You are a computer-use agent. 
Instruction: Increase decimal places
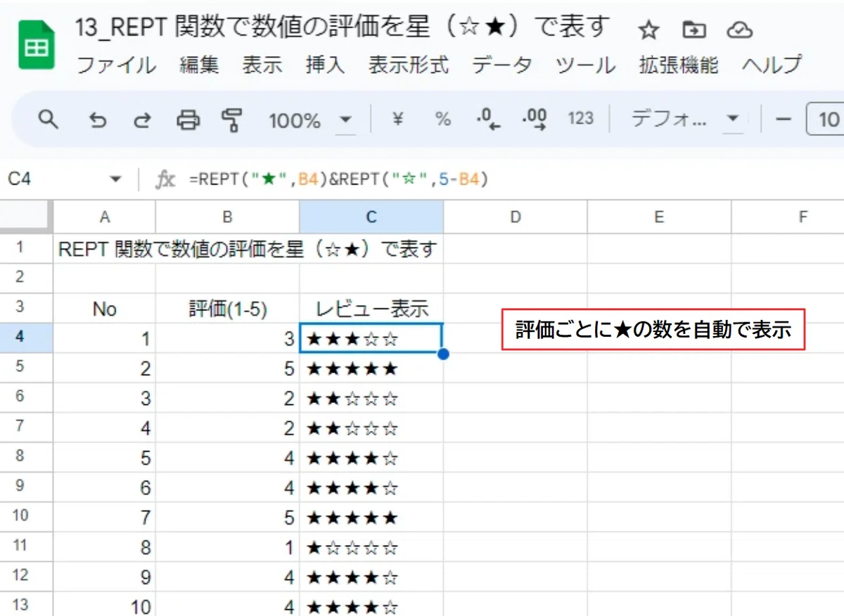(x=535, y=120)
